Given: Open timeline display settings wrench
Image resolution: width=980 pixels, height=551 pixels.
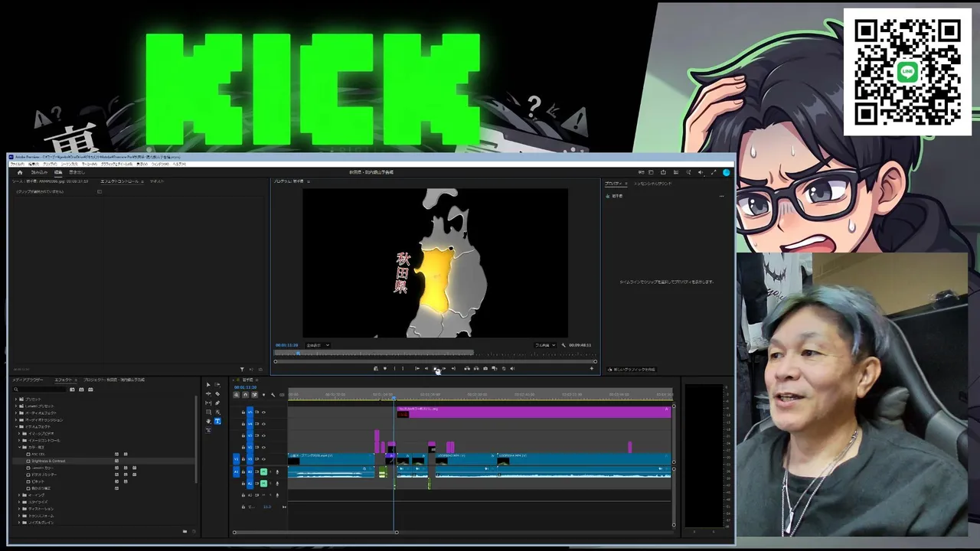Looking at the screenshot, I should pos(273,395).
